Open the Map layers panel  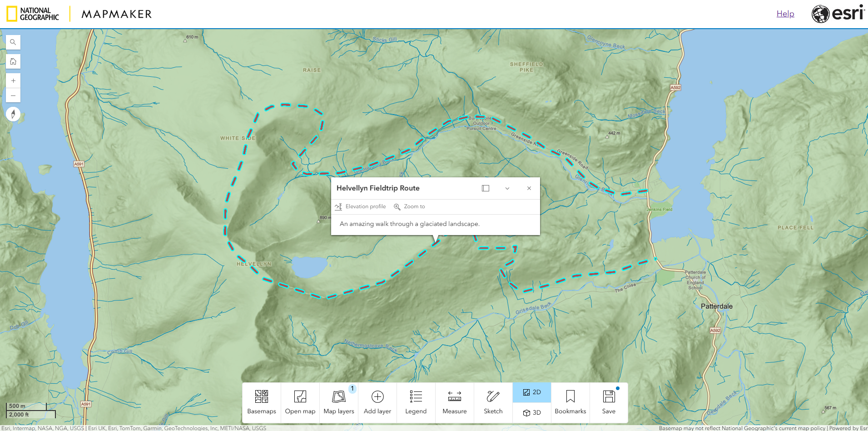(338, 402)
